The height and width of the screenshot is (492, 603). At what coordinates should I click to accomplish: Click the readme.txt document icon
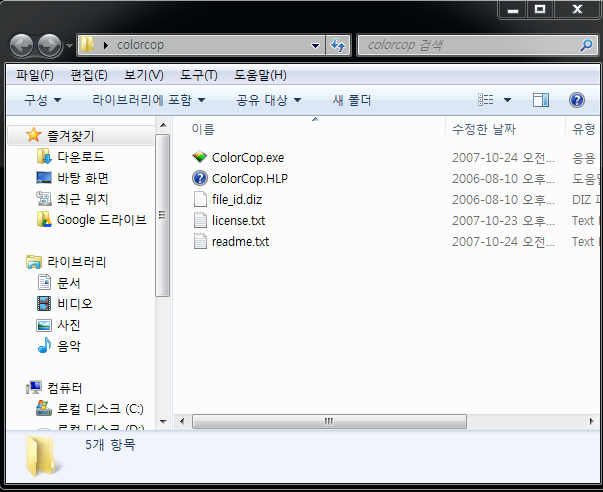coord(200,241)
